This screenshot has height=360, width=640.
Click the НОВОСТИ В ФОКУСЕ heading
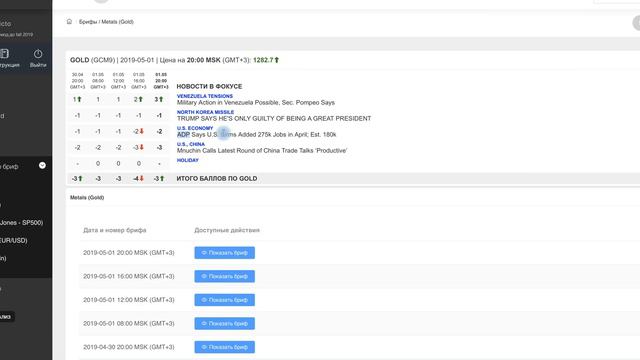(x=209, y=87)
